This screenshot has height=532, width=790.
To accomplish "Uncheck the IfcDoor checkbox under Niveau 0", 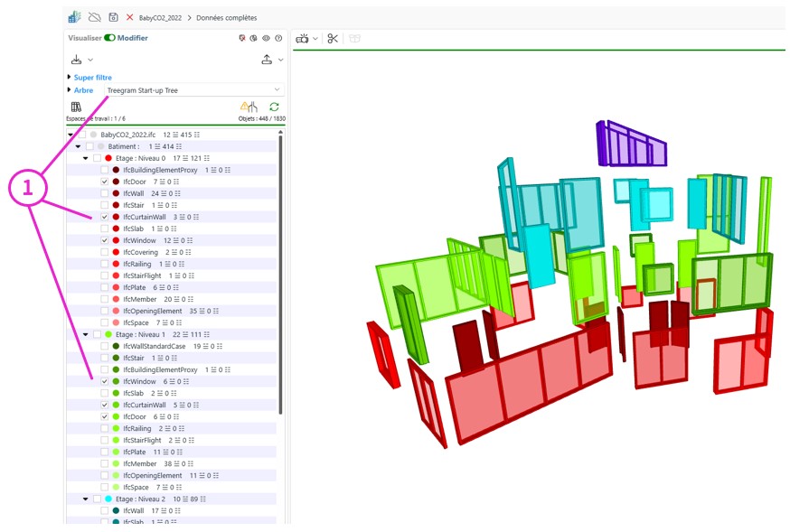I will tap(105, 182).
